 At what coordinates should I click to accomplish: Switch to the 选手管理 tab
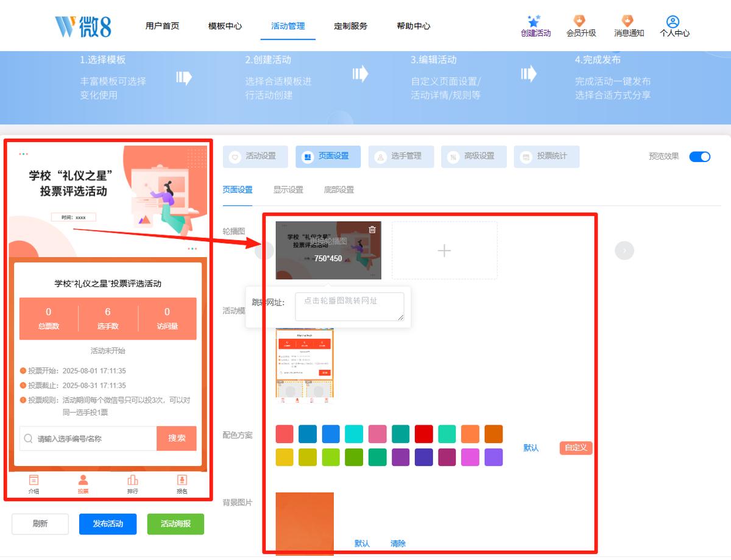point(401,157)
